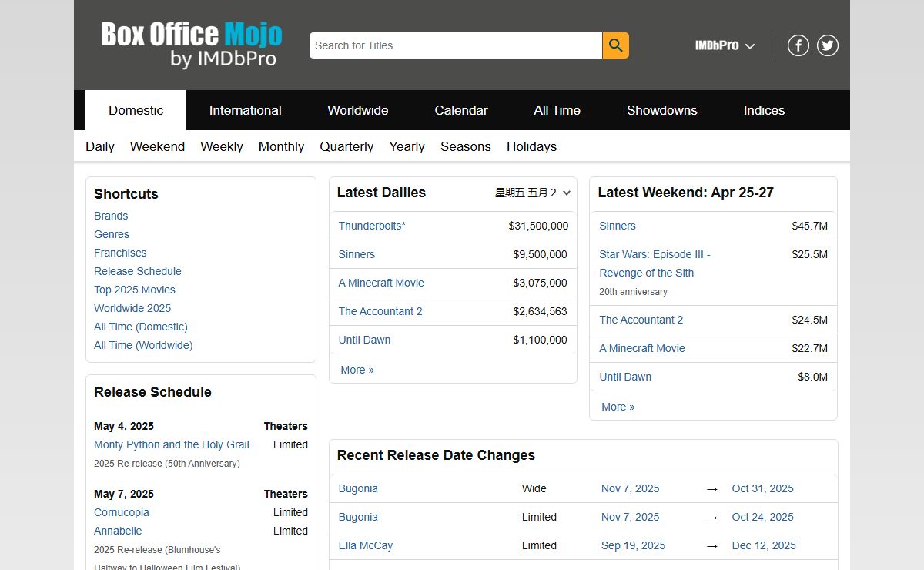Open Monty Python and the Holy Grail

[172, 444]
